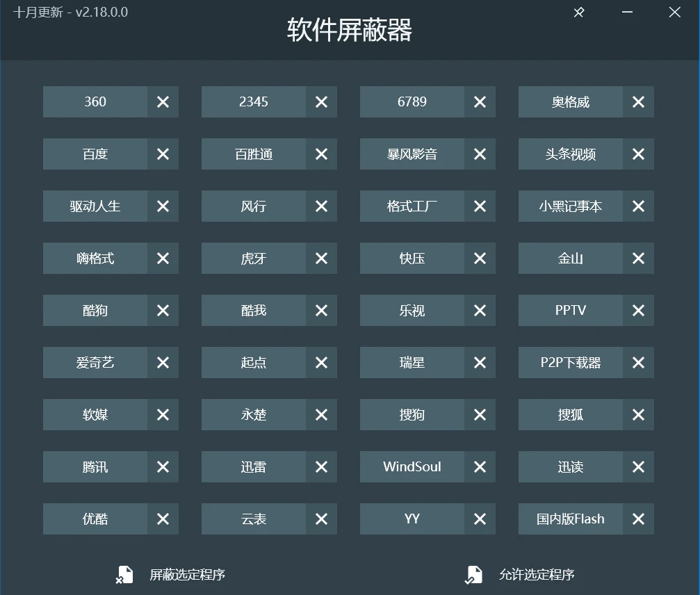Pick the 格式工厂 software entry
Screen dimensions: 700x595
pyautogui.click(x=412, y=206)
